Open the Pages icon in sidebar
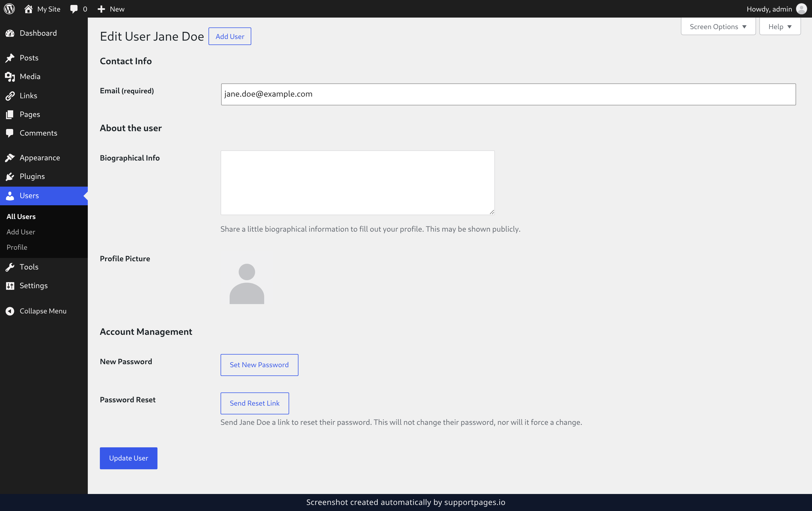This screenshot has height=511, width=812. pos(10,114)
